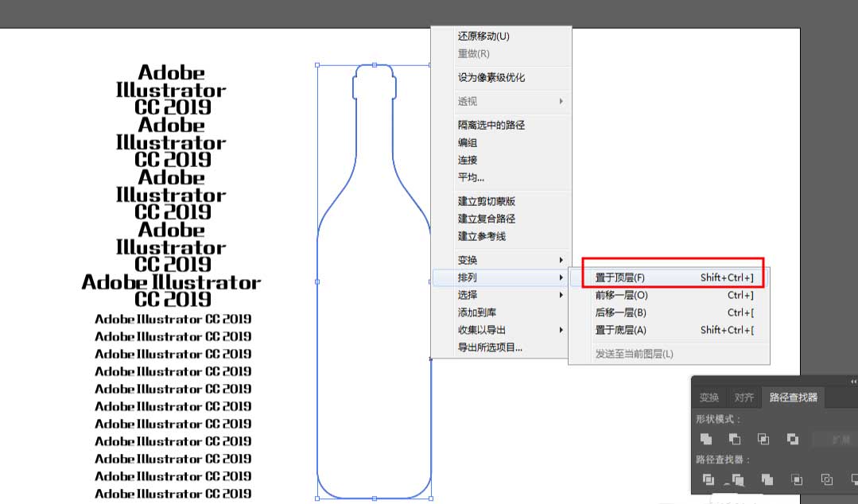Image resolution: width=858 pixels, height=504 pixels.
Task: Click the bottle's bottom center bounding box handle
Action: (x=375, y=498)
